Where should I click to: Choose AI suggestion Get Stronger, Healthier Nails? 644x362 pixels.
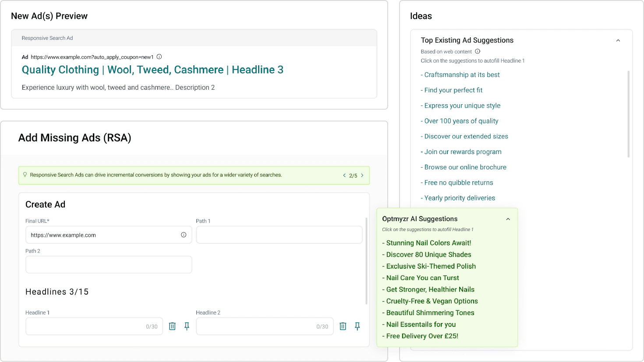[428, 289]
